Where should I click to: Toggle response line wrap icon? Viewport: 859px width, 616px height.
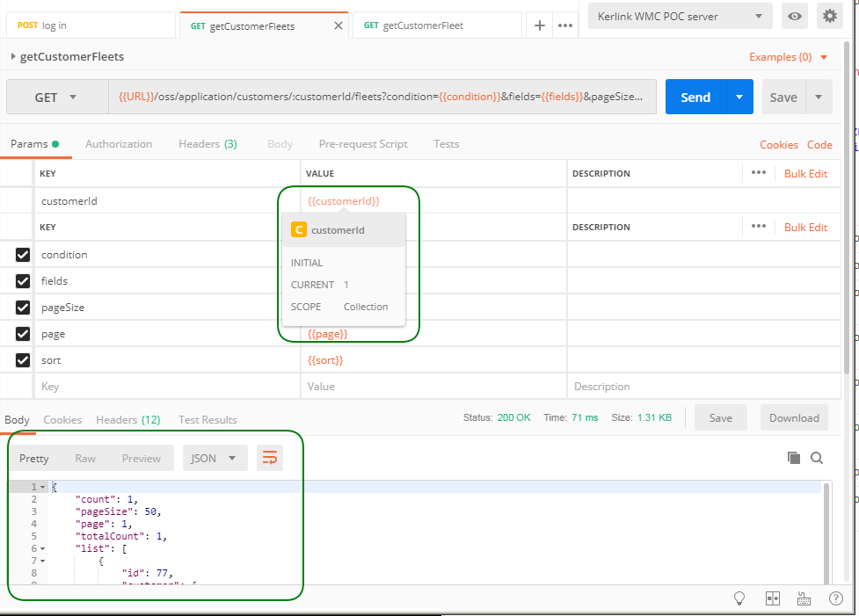[270, 458]
